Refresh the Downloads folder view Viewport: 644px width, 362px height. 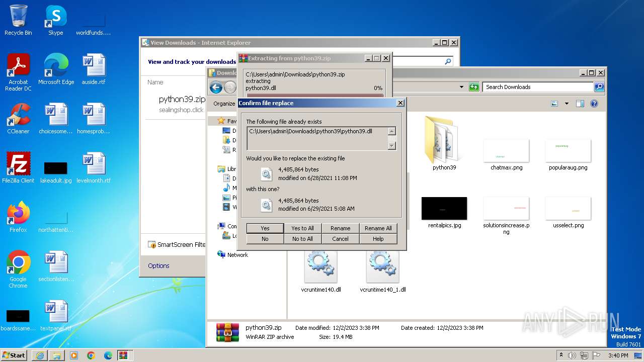(474, 87)
